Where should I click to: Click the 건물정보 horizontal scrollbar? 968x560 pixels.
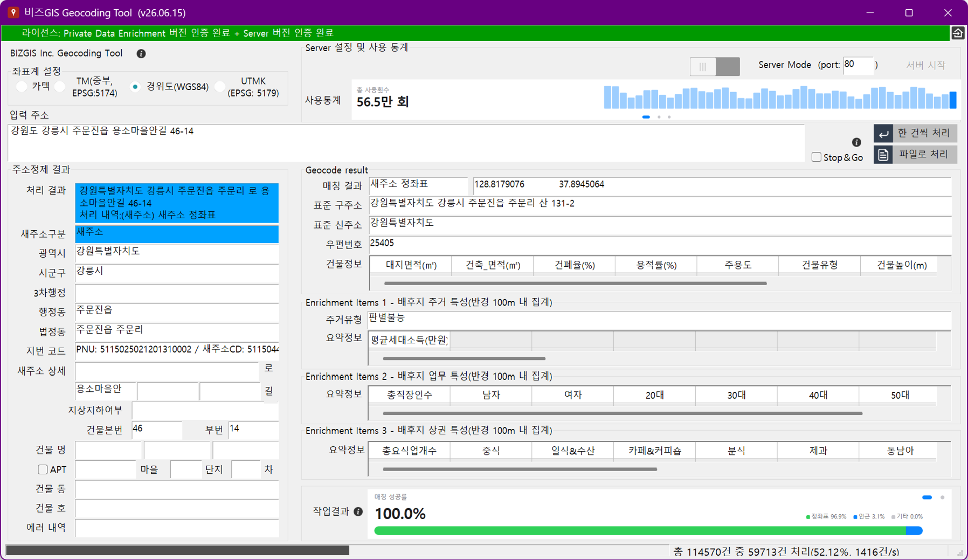575,283
